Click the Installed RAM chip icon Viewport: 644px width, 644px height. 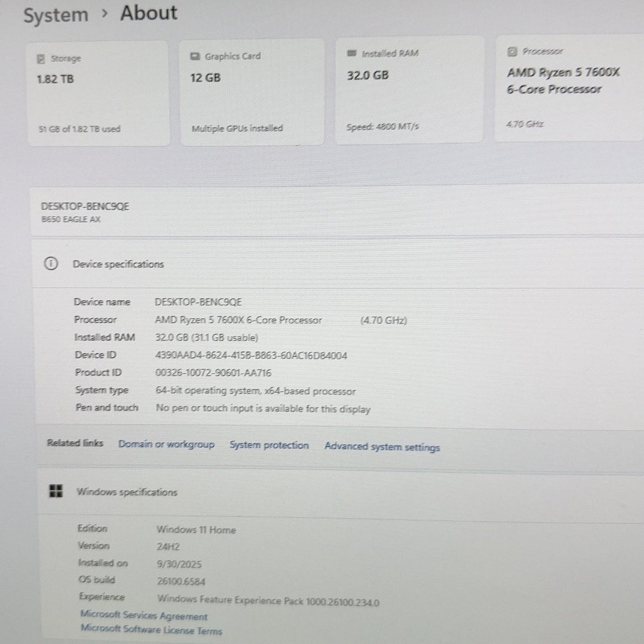coord(352,53)
